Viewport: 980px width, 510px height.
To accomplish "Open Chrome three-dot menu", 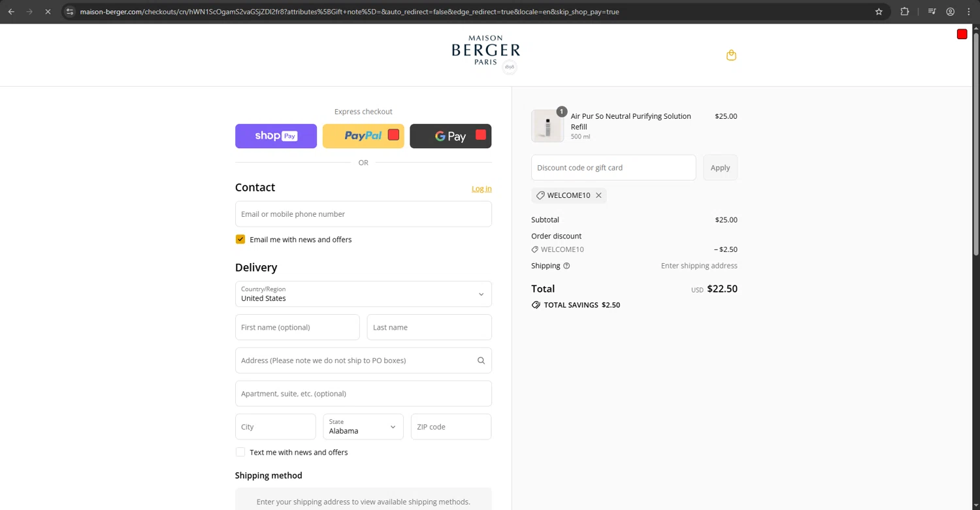I will (x=969, y=12).
